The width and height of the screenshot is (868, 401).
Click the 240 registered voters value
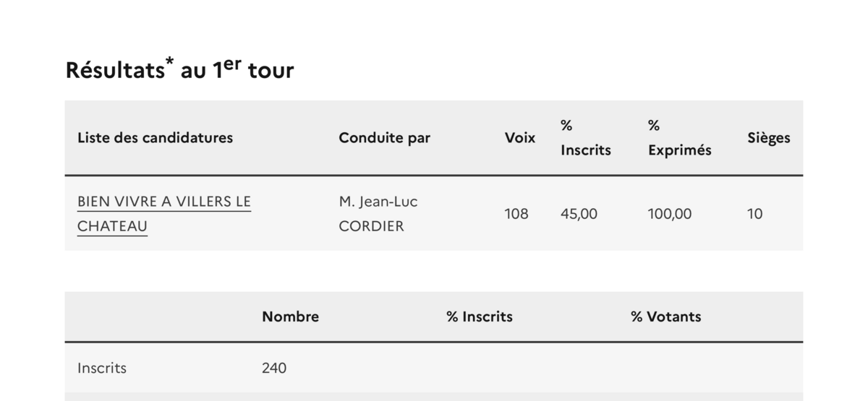[x=273, y=368]
